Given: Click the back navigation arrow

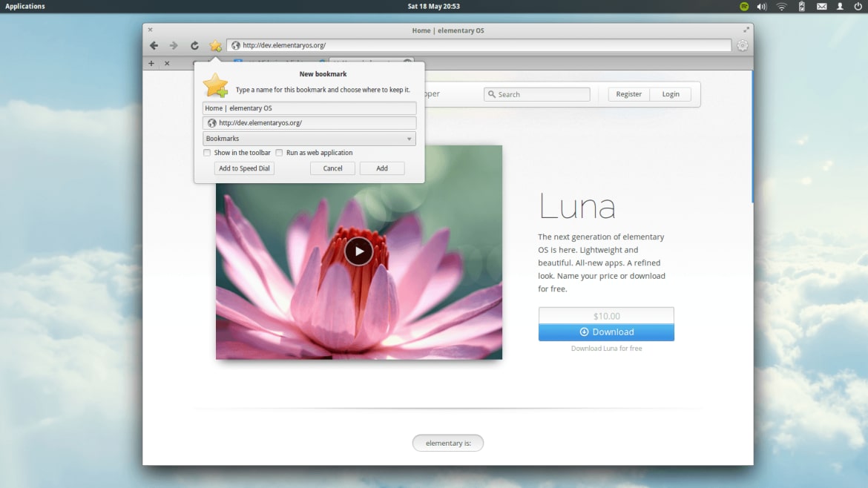Looking at the screenshot, I should point(154,45).
